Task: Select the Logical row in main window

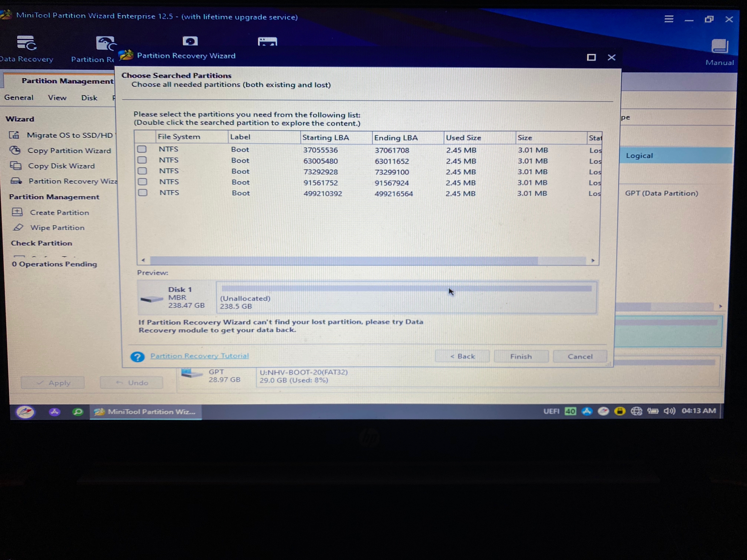Action: [x=676, y=156]
